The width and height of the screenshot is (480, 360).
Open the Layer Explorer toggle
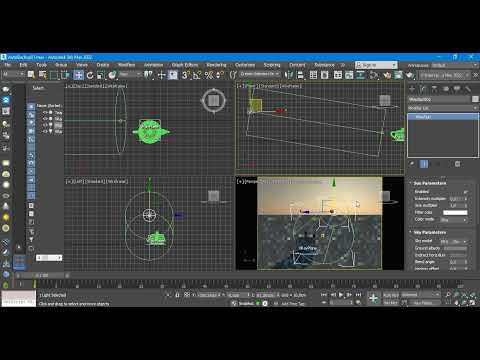[x=324, y=75]
